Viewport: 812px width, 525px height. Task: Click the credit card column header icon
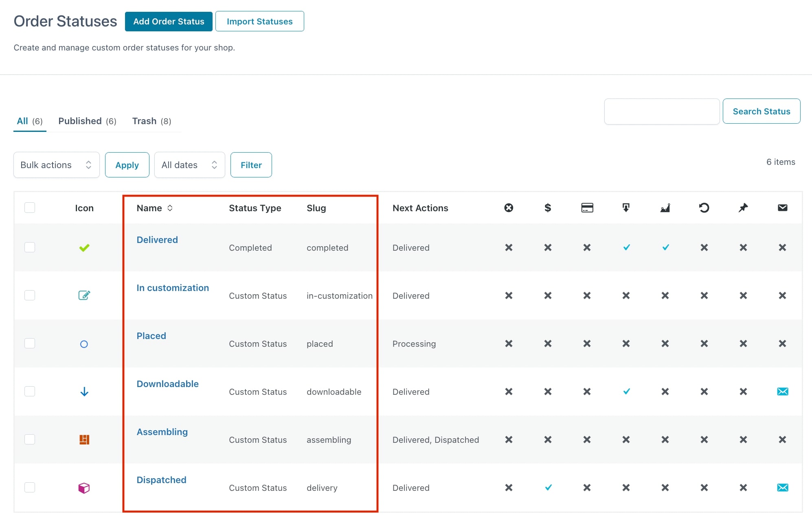[x=587, y=208]
